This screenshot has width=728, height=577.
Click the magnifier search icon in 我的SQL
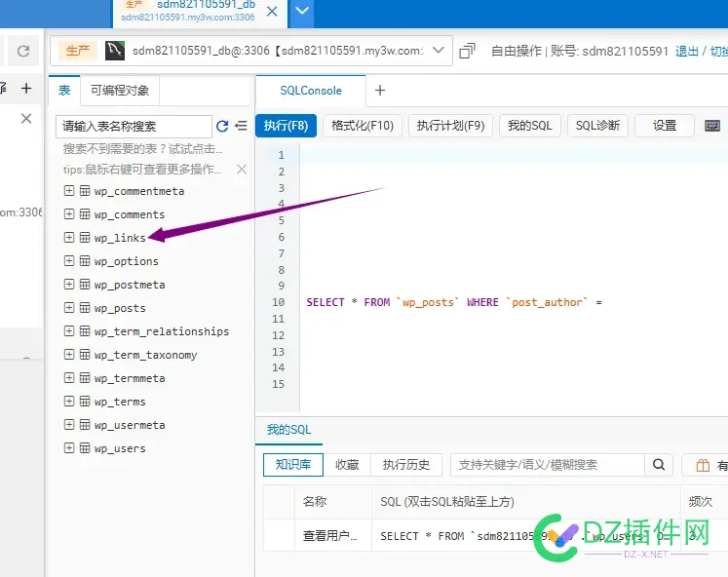coord(659,465)
